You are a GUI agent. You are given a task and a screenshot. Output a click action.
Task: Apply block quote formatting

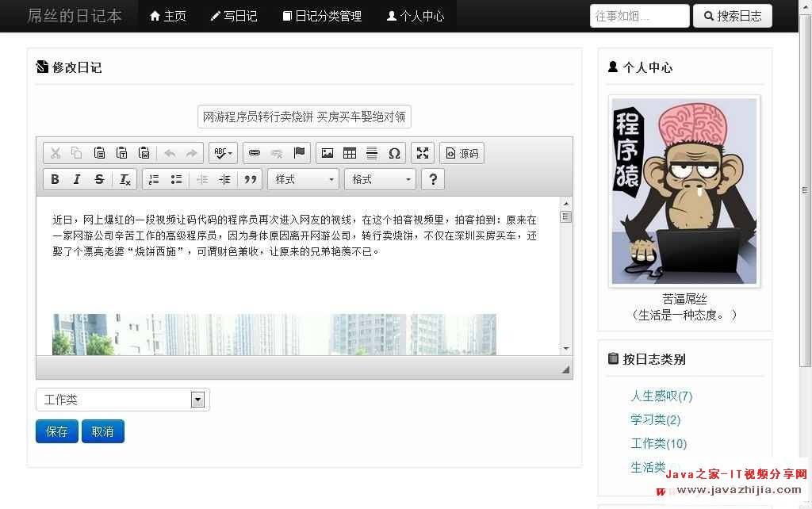pyautogui.click(x=250, y=179)
